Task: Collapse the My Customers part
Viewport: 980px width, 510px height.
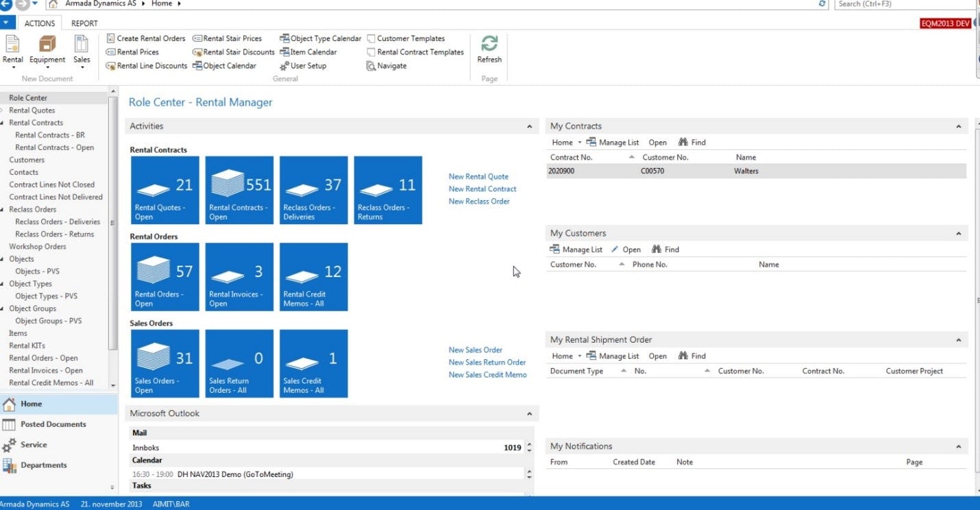Action: point(958,234)
